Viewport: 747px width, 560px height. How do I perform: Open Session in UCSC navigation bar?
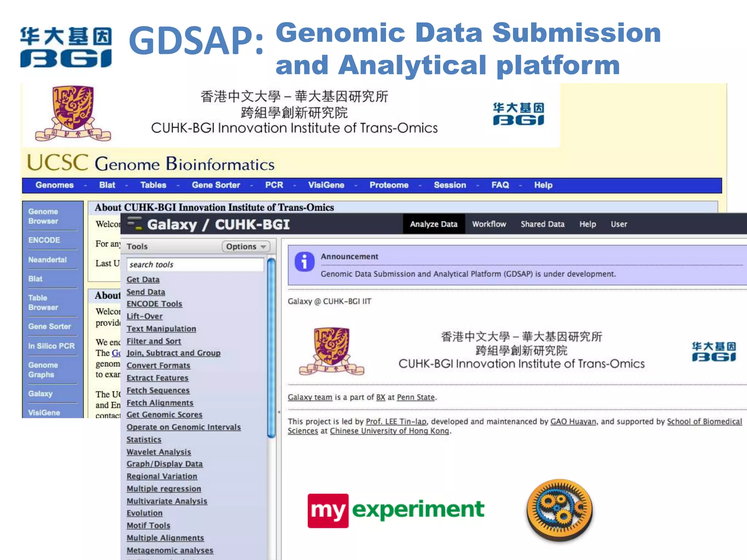pos(450,185)
